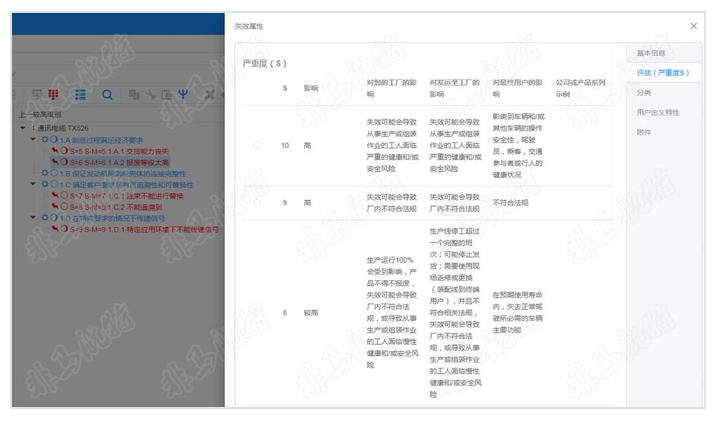The image size is (721, 425).
Task: Click column header 公司或产品系列示例
Action: tap(580, 88)
